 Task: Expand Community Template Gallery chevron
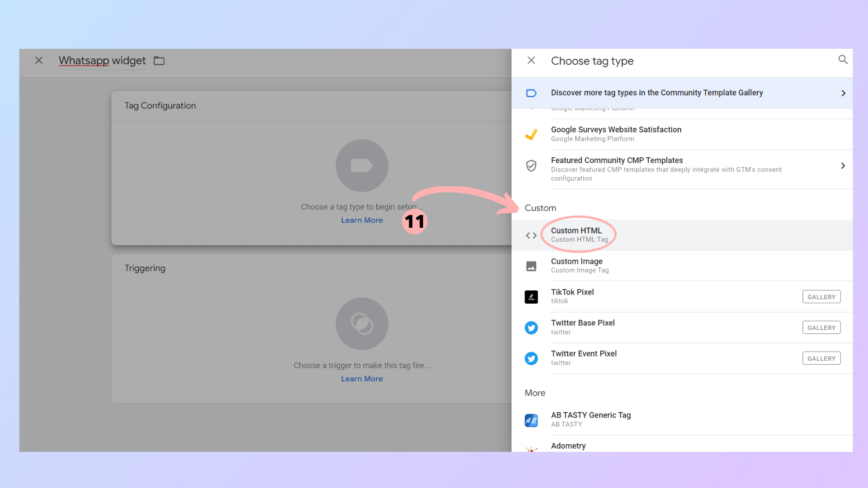(843, 93)
